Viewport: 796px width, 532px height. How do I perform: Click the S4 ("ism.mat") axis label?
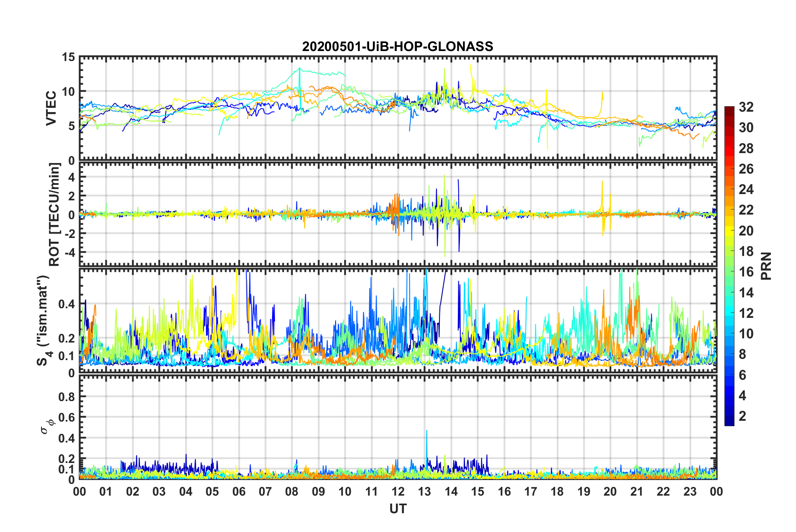(x=43, y=320)
